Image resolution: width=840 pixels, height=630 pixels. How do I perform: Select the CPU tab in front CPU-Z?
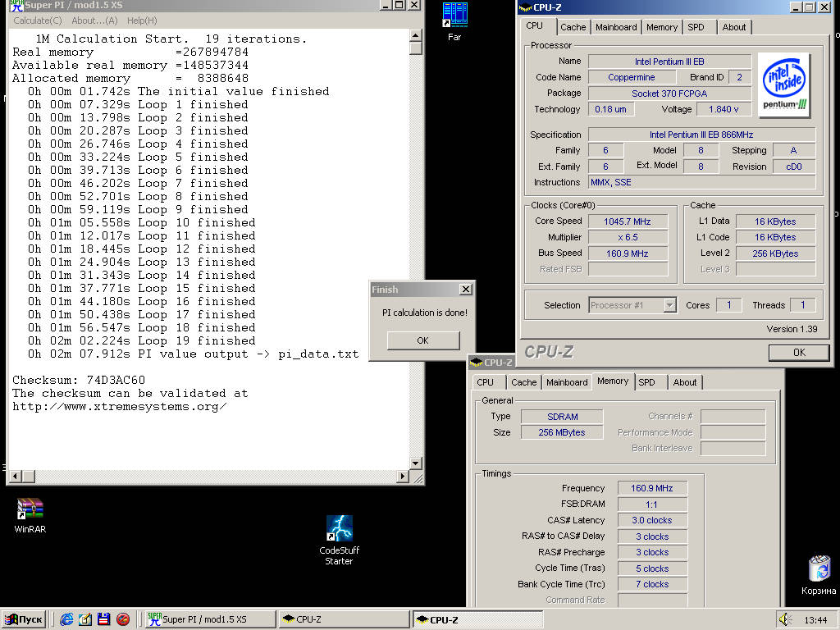(537, 25)
